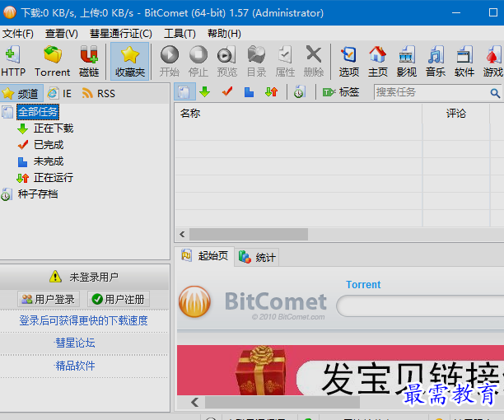Viewport: 504px width, 420px height.
Task: Open the 目录 folder toolbar icon
Action: pyautogui.click(x=256, y=62)
